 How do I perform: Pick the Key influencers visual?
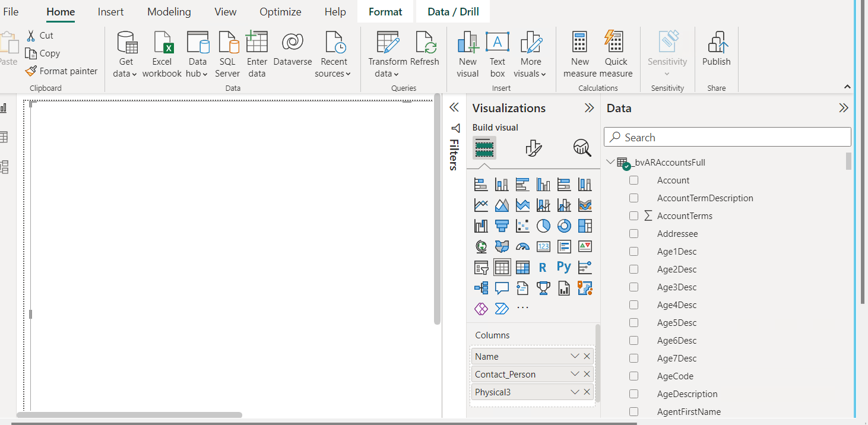click(585, 268)
